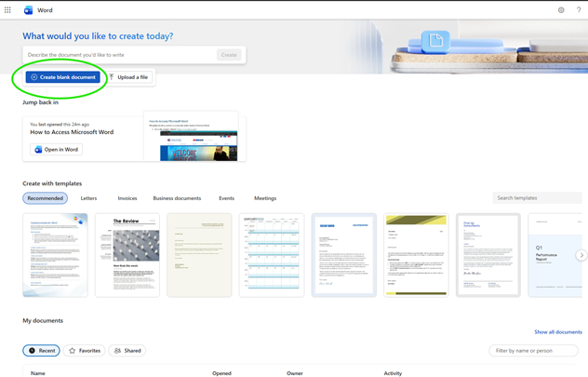588x377 pixels.
Task: Select the Shared documents filter
Action: [127, 350]
